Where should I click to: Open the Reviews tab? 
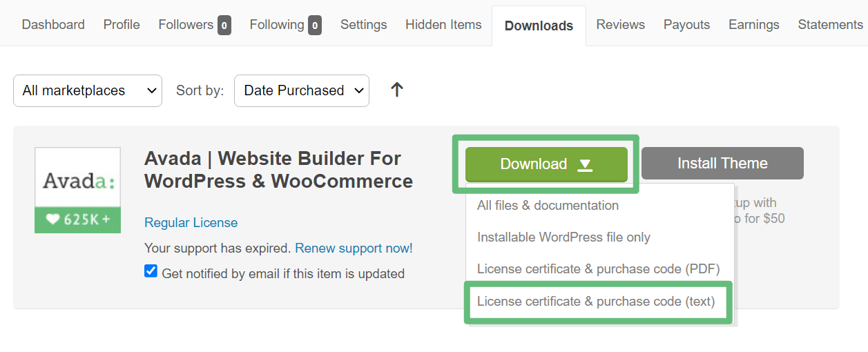[621, 25]
